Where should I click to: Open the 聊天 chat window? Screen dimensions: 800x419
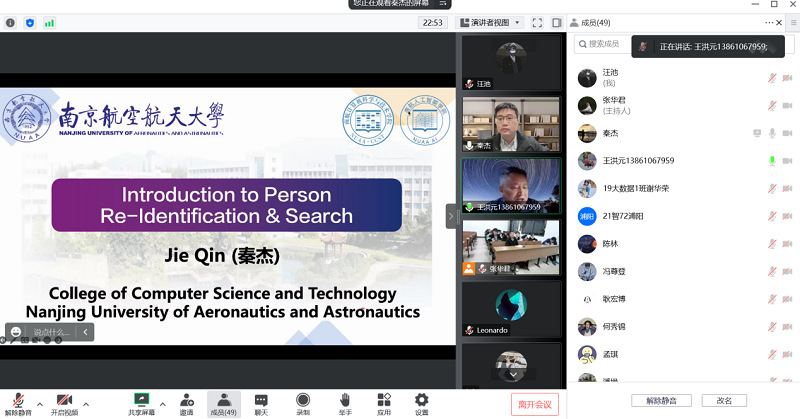click(x=261, y=404)
